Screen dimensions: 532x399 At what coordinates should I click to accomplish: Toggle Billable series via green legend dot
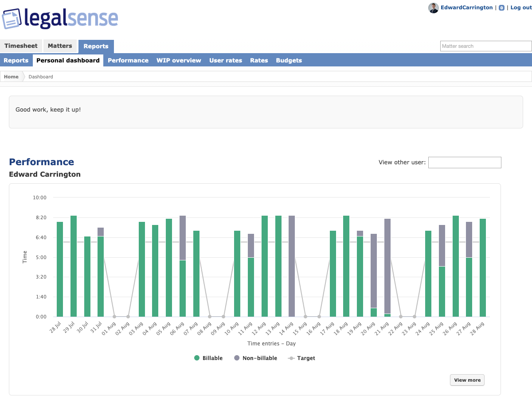point(197,358)
